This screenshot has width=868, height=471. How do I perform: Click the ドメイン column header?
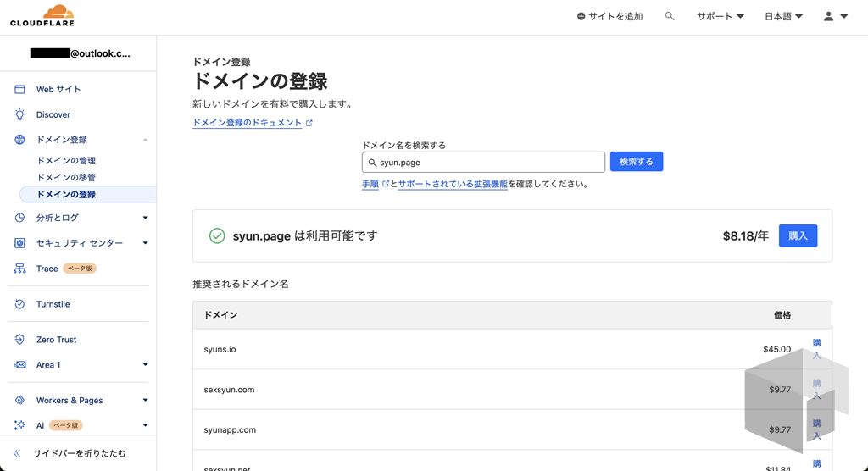[220, 315]
